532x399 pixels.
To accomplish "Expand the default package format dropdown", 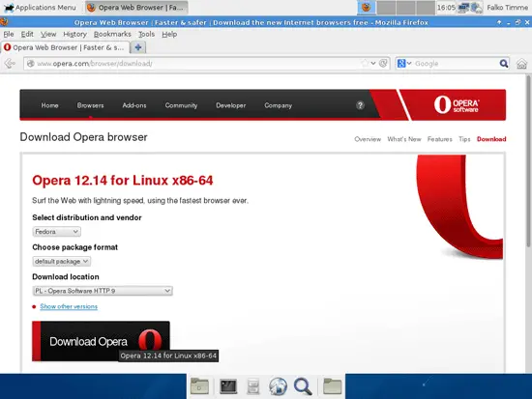I will click(61, 262).
